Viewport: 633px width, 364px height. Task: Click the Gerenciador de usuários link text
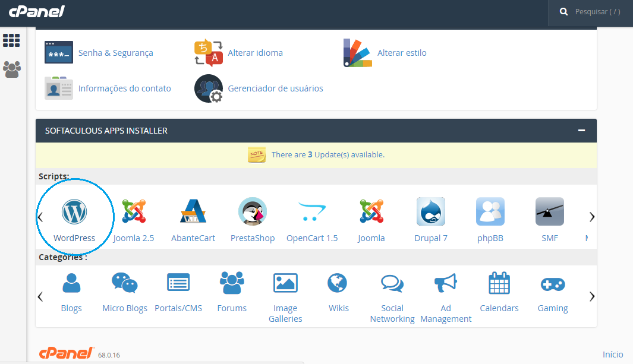[x=275, y=88]
